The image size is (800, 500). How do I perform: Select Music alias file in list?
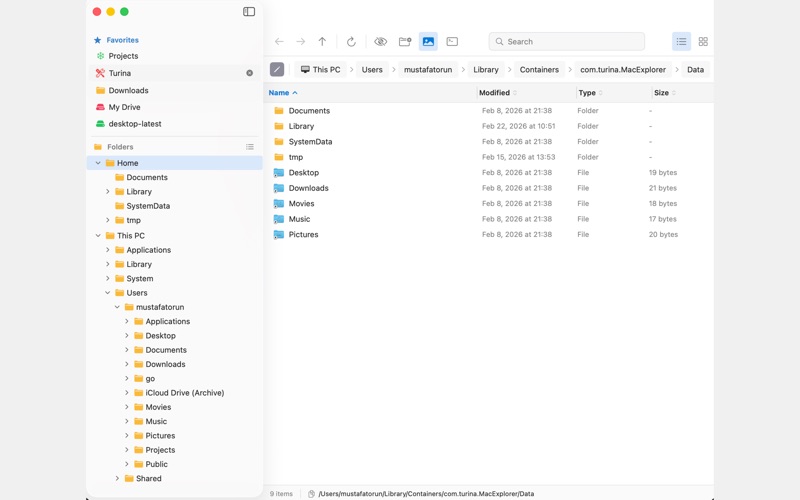(488, 219)
